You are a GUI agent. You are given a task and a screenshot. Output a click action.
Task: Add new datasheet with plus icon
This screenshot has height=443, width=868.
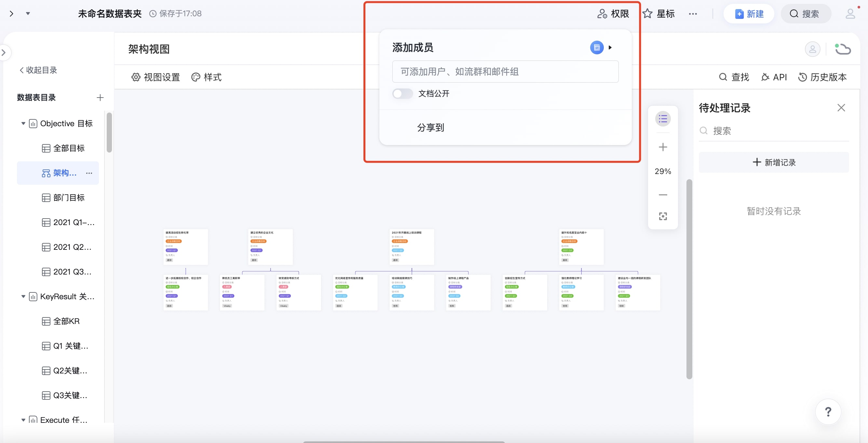pyautogui.click(x=100, y=98)
